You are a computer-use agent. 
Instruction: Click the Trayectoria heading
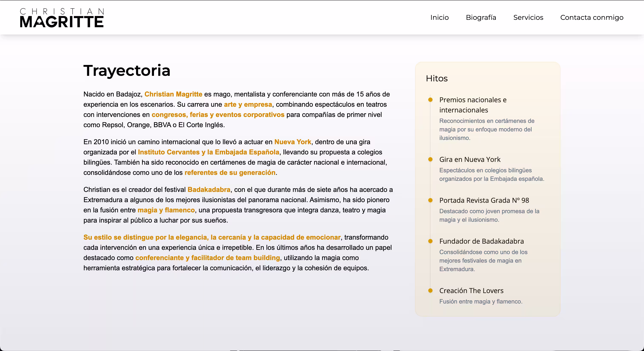tap(127, 70)
